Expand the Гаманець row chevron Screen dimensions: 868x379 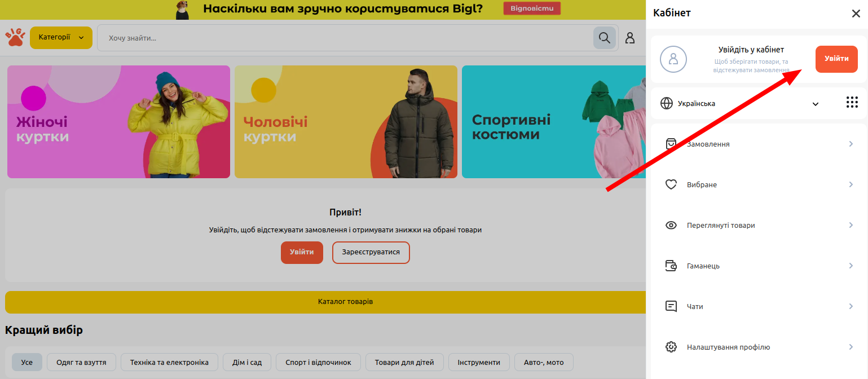coord(851,266)
